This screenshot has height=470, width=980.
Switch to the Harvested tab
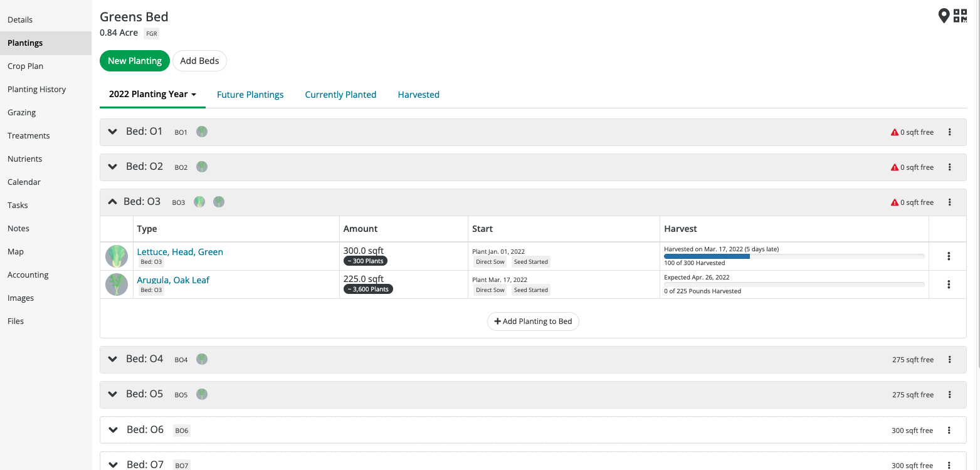(418, 95)
